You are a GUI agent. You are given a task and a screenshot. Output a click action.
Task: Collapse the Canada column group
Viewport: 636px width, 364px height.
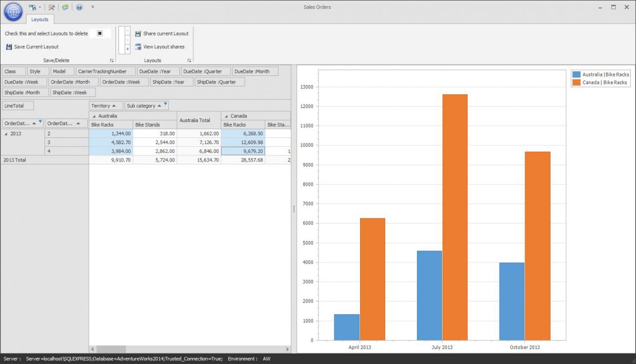226,116
